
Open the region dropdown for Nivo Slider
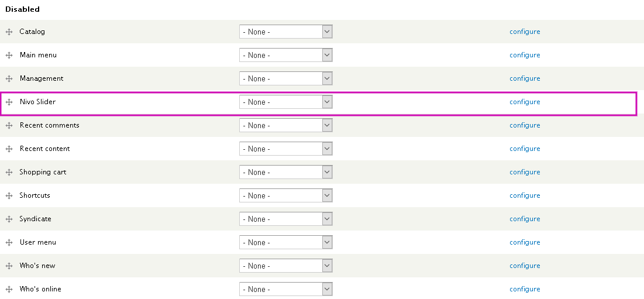(x=286, y=102)
